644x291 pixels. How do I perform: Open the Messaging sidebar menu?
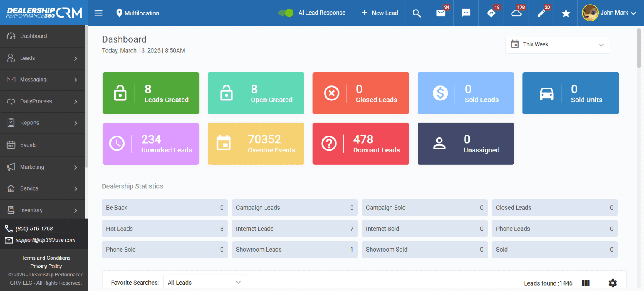click(42, 80)
